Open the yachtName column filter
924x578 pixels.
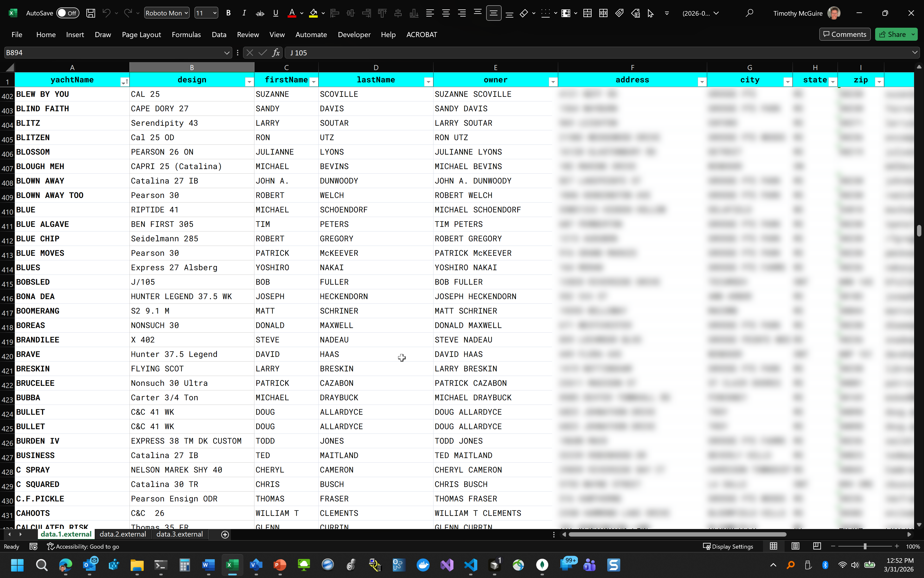[x=125, y=81]
